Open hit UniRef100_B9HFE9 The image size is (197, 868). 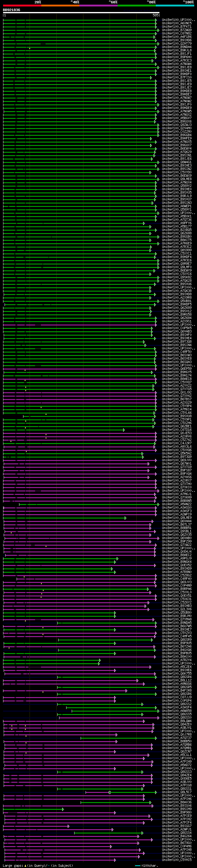point(177,139)
